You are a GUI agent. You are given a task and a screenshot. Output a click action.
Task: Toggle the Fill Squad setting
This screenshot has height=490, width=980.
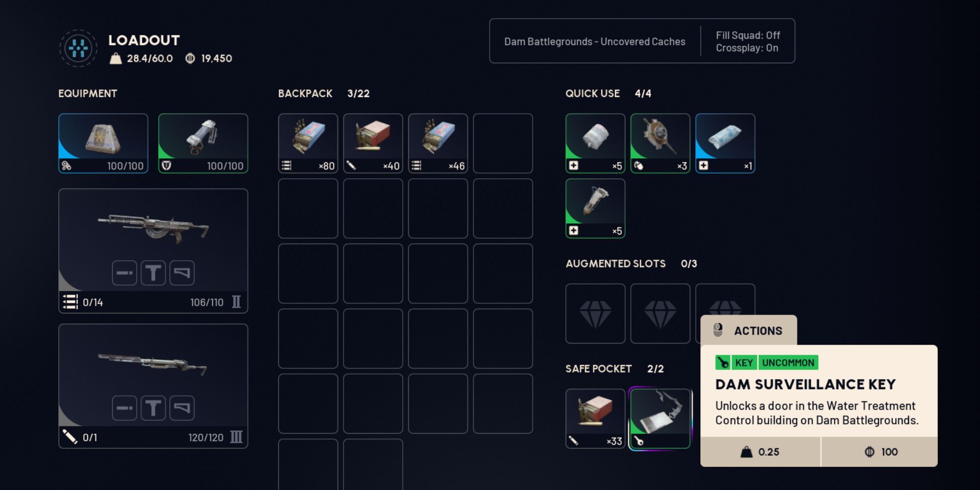pos(748,35)
